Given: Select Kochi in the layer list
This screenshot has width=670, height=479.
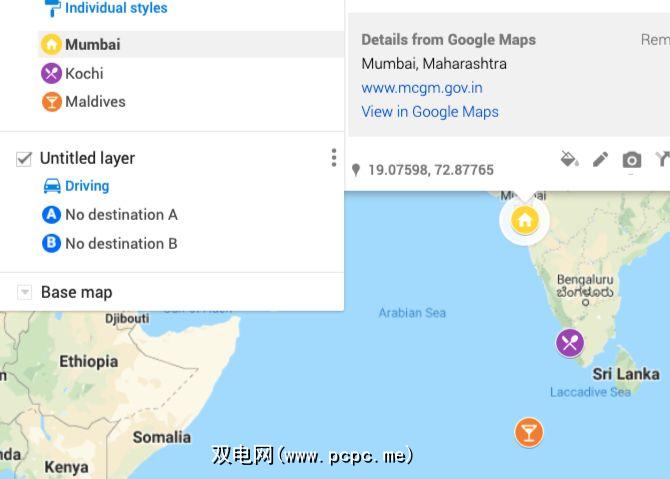Looking at the screenshot, I should click(84, 73).
